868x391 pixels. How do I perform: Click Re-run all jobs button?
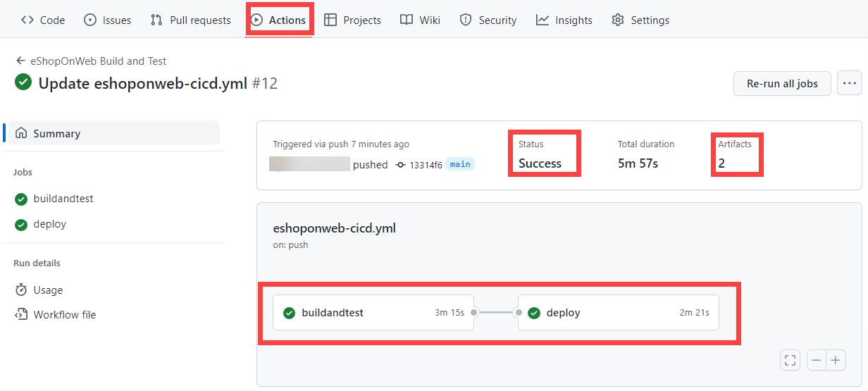tap(782, 83)
